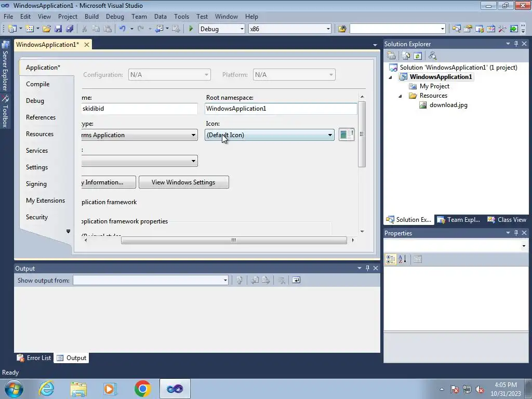Click the vertical scrollbar thumb in Application page

click(x=362, y=134)
